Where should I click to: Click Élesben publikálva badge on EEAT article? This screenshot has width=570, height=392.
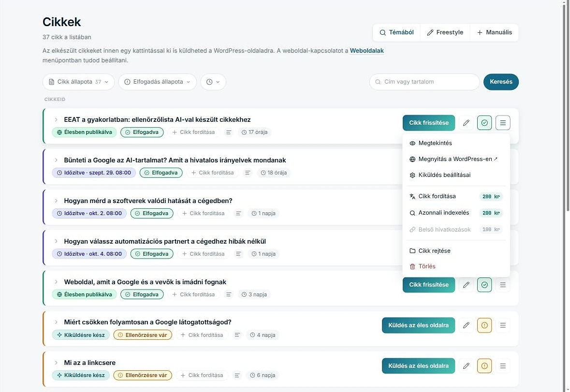[x=84, y=132]
